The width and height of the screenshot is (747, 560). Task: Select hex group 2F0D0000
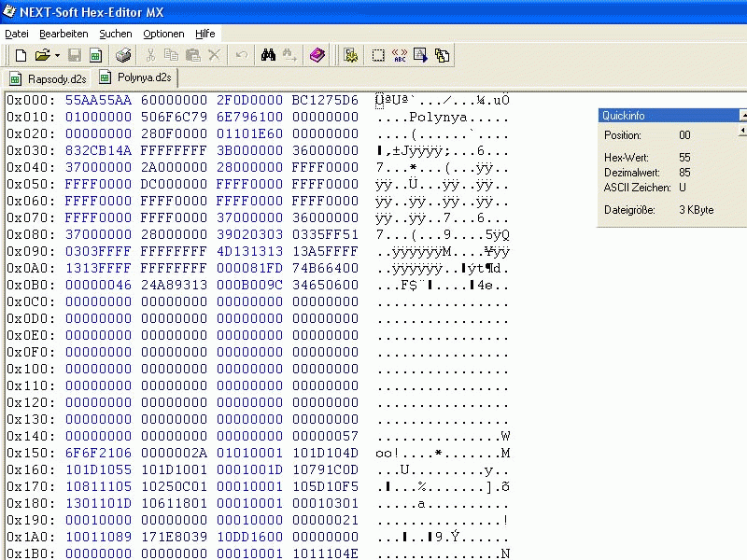249,100
